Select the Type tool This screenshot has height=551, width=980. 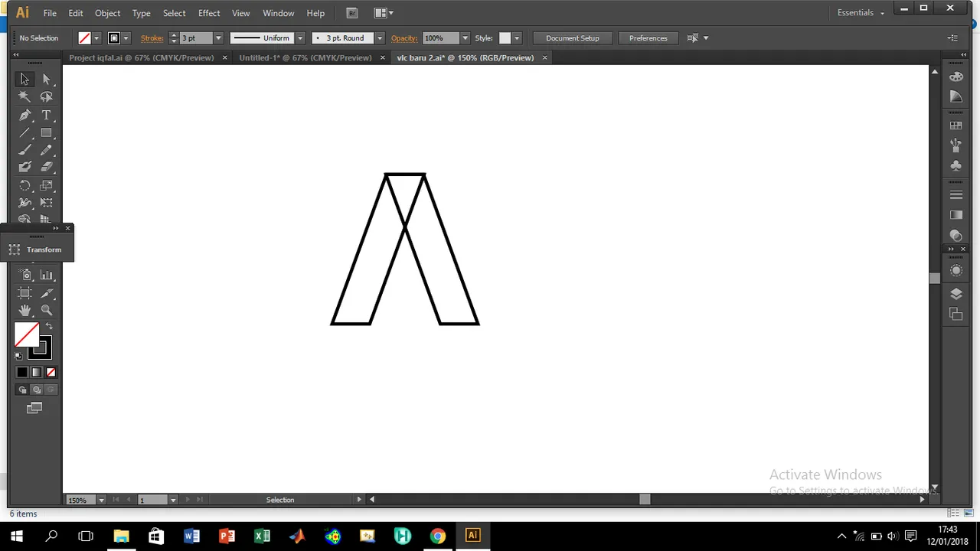(47, 115)
